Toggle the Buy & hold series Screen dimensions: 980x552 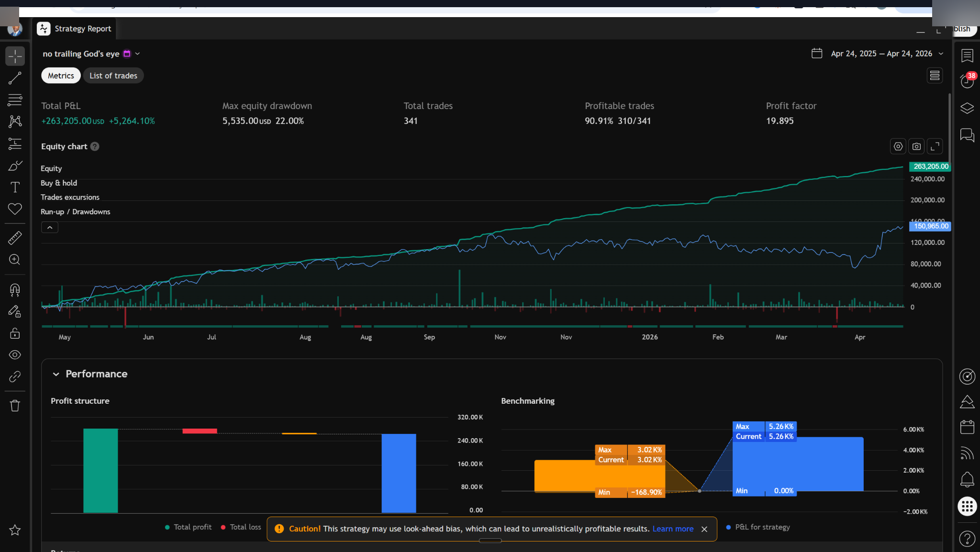tap(59, 183)
